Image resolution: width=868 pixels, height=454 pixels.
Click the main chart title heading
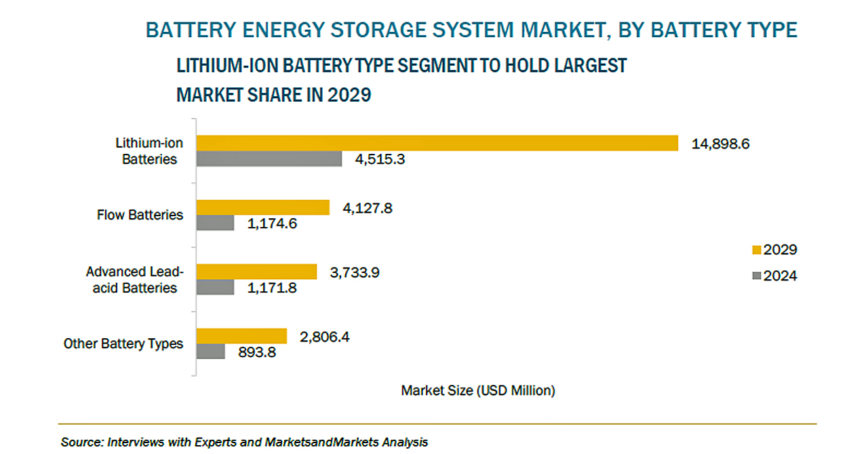pos(471,30)
